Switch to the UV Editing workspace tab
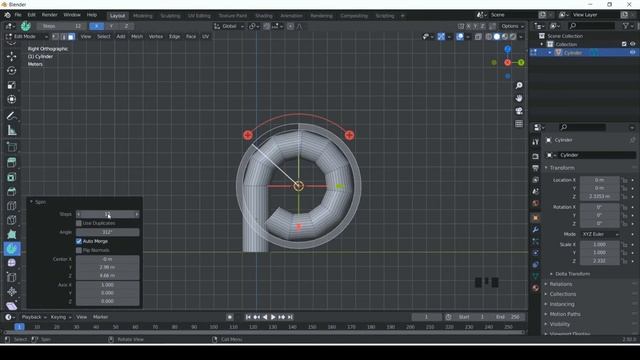 click(199, 16)
